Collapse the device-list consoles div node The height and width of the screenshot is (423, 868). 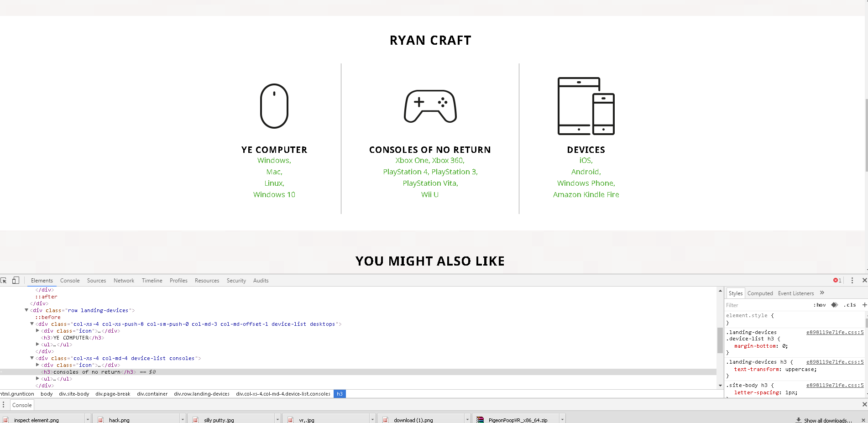click(x=32, y=358)
